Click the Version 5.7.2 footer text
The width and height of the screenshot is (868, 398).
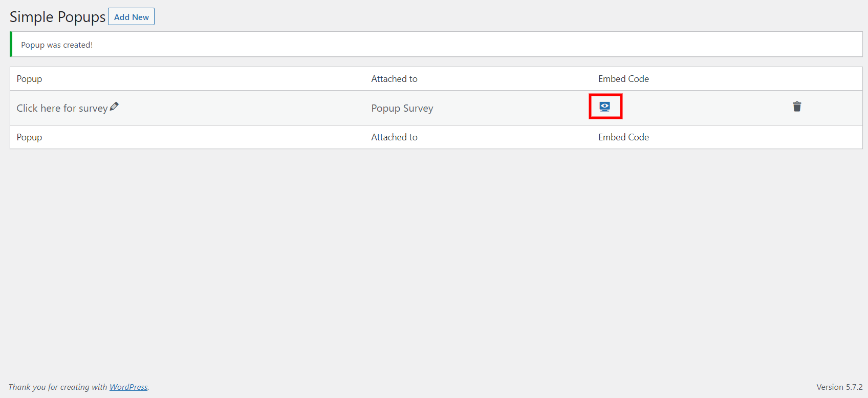pos(839,387)
